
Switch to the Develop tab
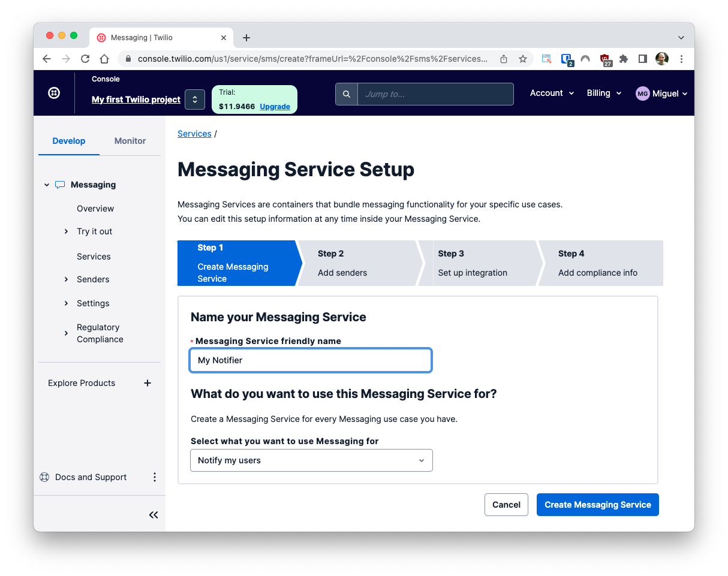pos(69,141)
